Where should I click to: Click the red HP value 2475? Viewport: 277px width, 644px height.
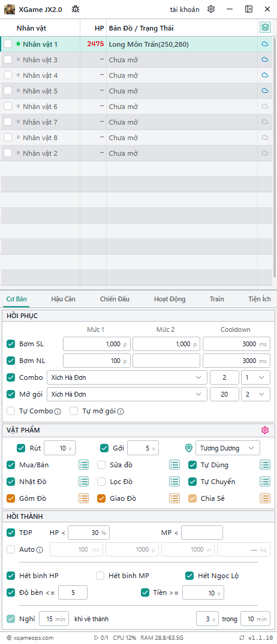[95, 44]
